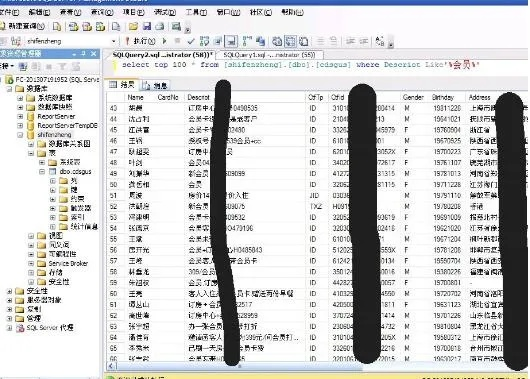The width and height of the screenshot is (530, 379).
Task: Expand the 索引 indexes folder
Action: 53,217
